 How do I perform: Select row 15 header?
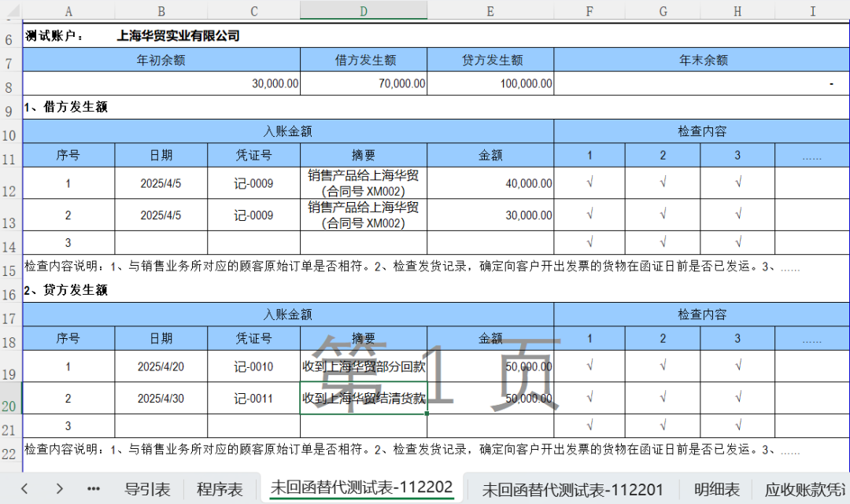(9, 267)
